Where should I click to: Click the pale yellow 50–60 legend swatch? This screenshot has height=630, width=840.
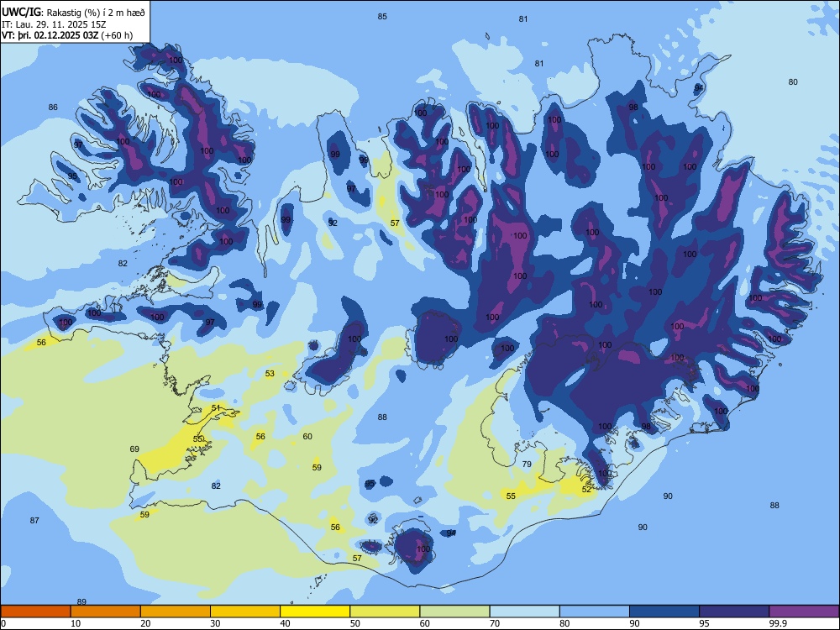click(385, 612)
